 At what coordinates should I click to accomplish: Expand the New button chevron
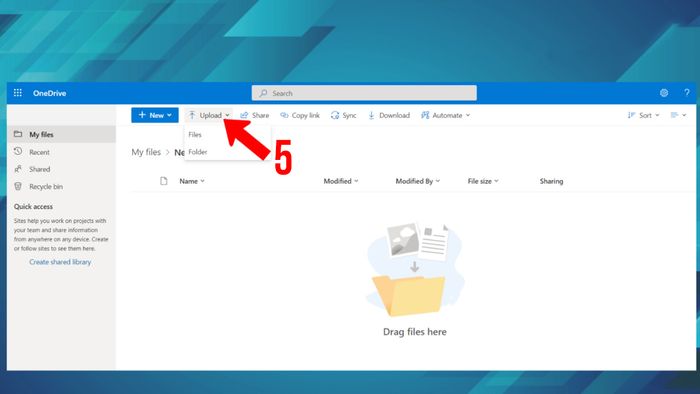pos(169,116)
